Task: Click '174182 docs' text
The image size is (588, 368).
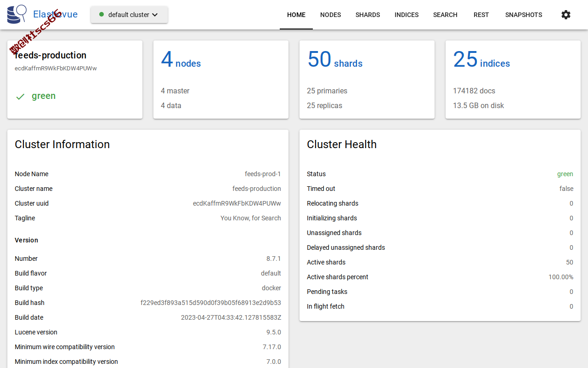Action: (474, 91)
